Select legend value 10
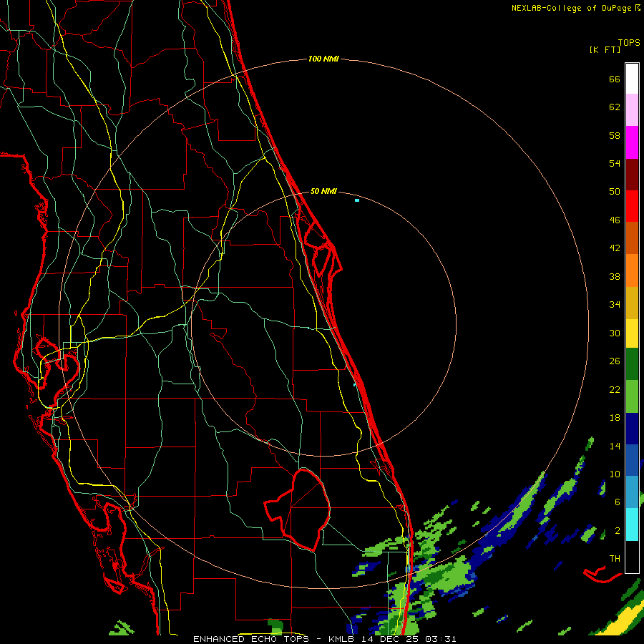 pyautogui.click(x=615, y=474)
